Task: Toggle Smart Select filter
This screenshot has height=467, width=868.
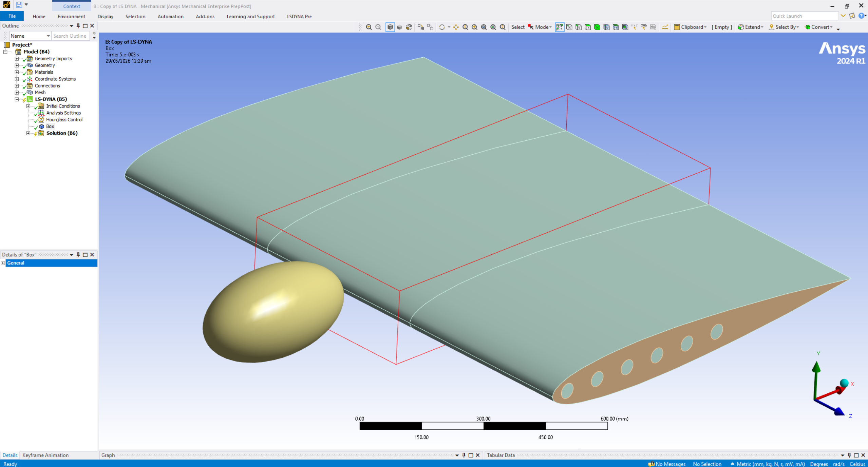Action: (x=560, y=27)
